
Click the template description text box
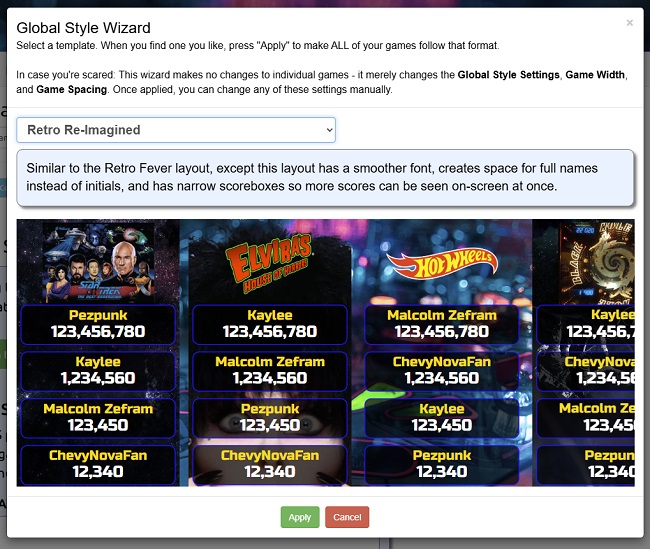point(325,177)
